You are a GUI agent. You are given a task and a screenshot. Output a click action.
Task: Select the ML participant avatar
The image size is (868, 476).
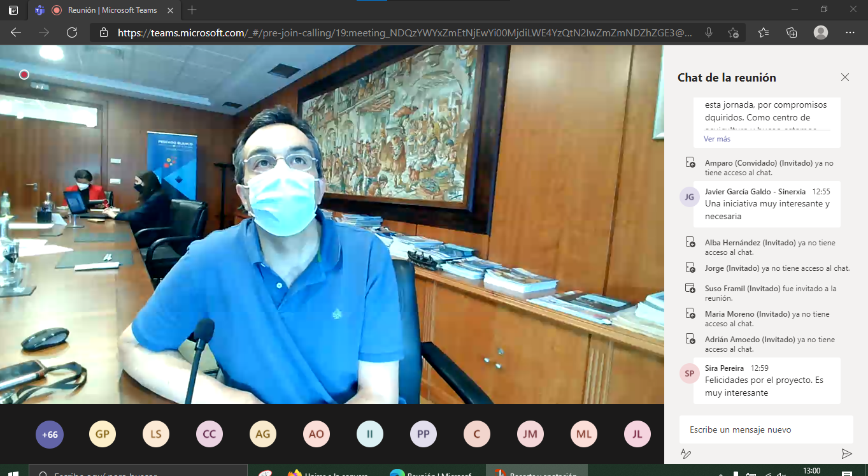click(x=584, y=435)
